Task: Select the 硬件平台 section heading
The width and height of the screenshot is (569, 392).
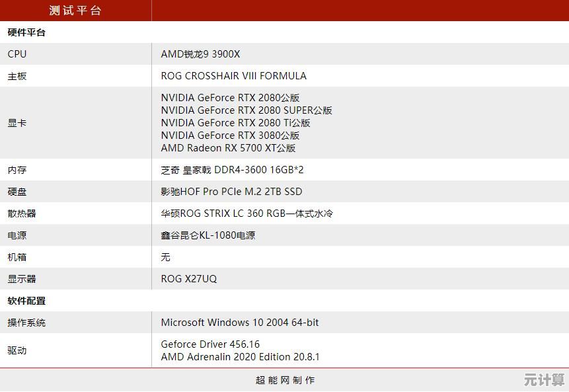Action: tap(26, 32)
